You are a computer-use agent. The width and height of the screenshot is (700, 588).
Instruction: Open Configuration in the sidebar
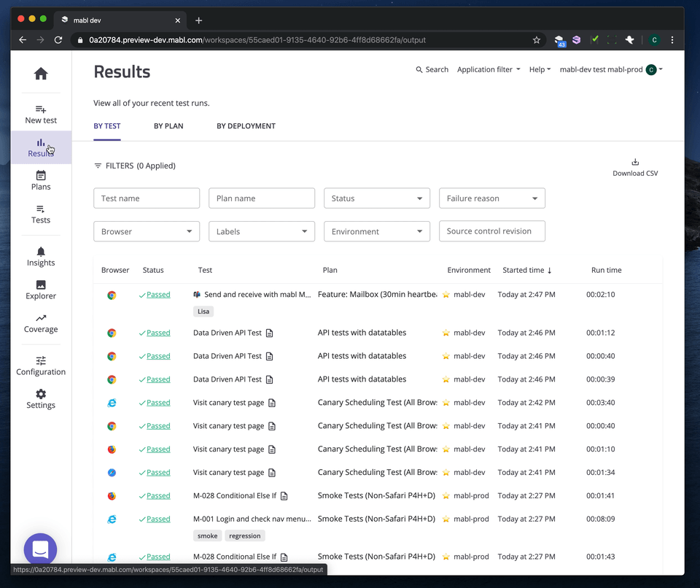pyautogui.click(x=41, y=366)
